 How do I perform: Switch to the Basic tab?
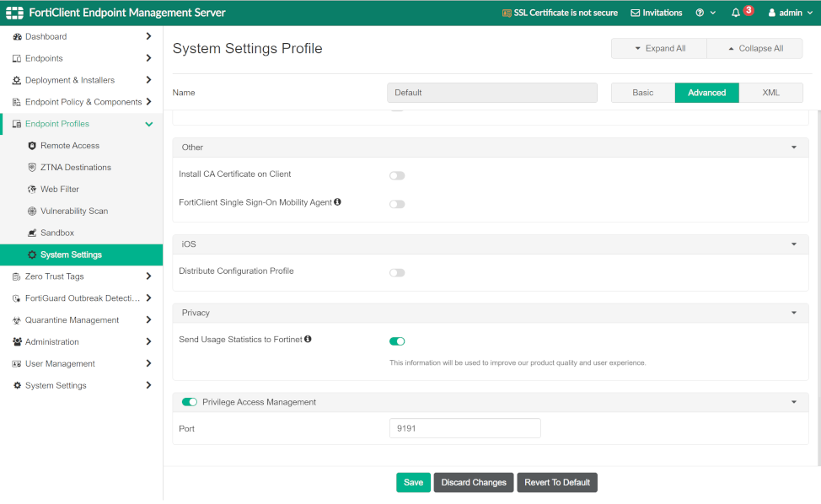pos(643,93)
